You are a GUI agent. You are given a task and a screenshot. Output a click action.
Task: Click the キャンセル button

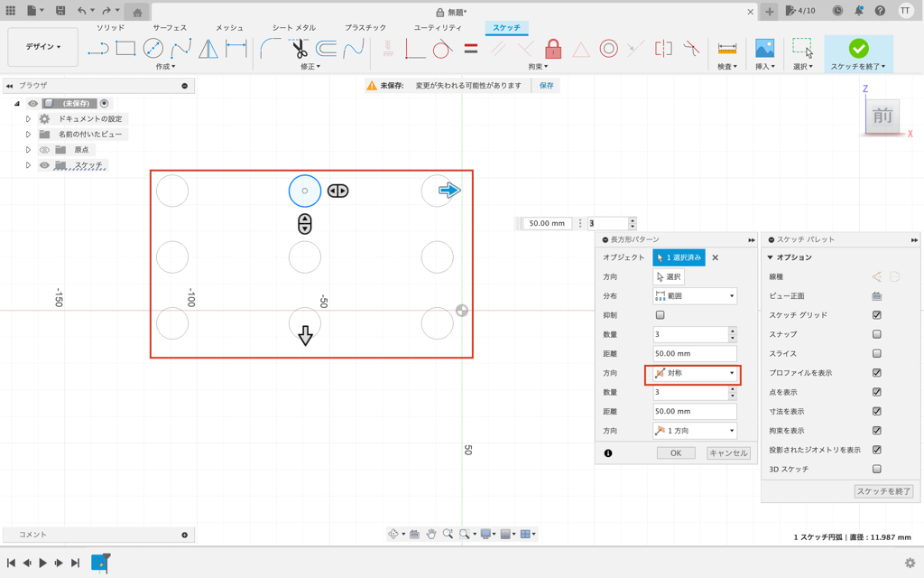[728, 453]
